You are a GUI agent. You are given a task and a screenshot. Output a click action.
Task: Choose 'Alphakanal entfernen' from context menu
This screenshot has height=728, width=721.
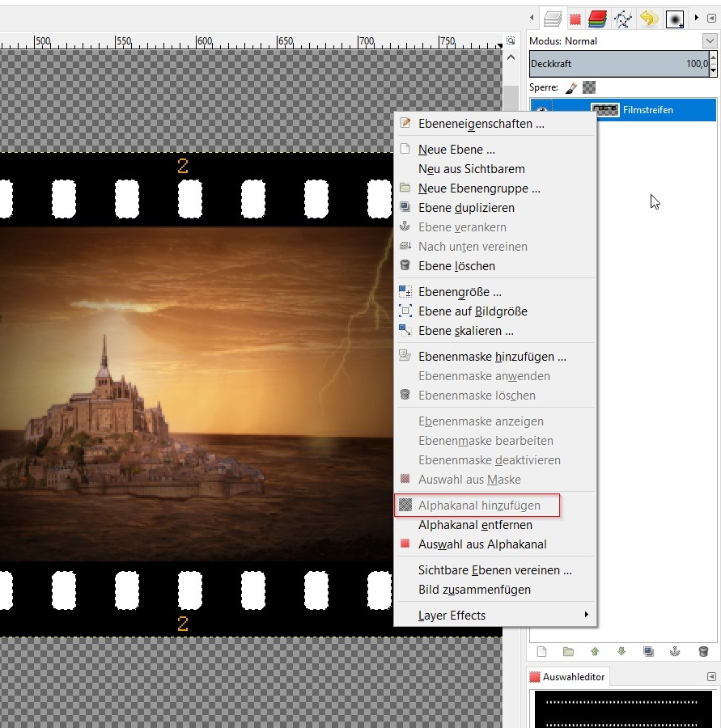(475, 525)
